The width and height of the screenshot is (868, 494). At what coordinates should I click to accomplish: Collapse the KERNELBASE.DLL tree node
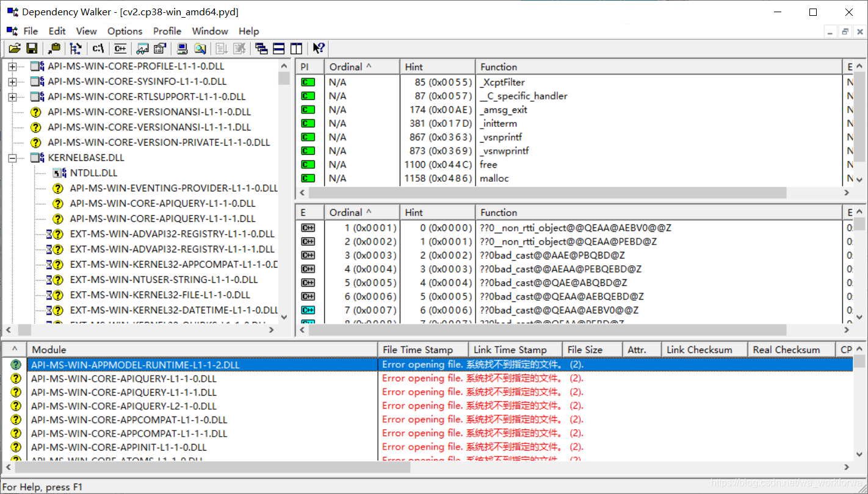coord(12,158)
